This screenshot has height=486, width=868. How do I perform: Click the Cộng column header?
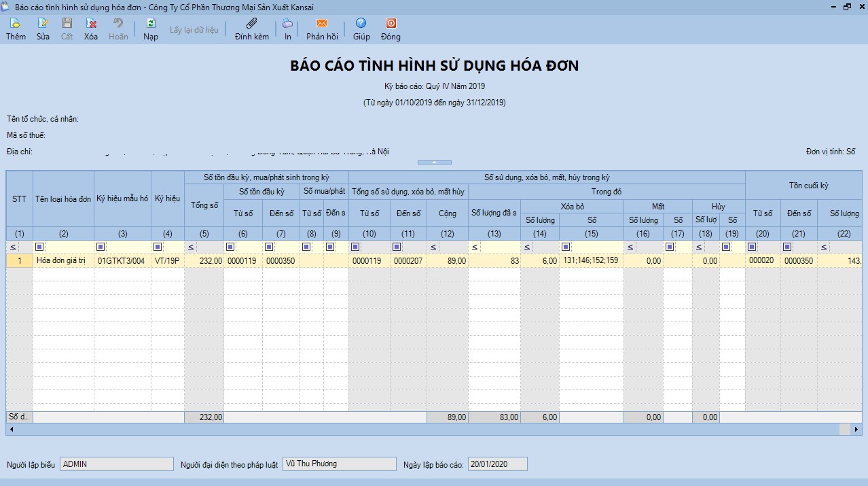tap(448, 213)
